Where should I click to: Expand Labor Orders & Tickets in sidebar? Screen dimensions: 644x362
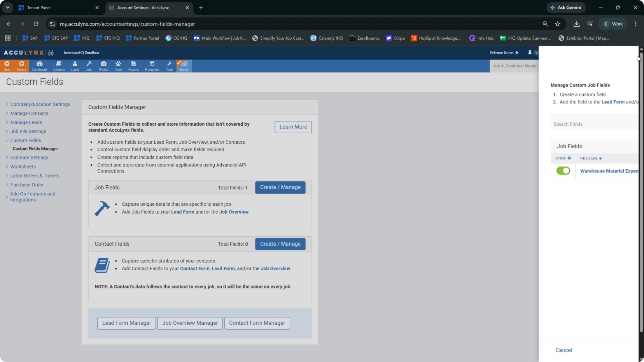32,176
